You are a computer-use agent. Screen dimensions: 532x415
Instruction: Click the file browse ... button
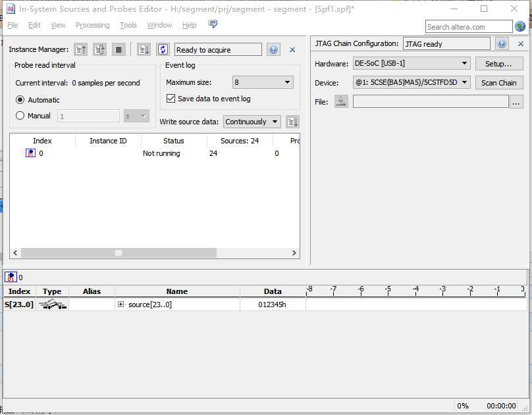coord(516,102)
